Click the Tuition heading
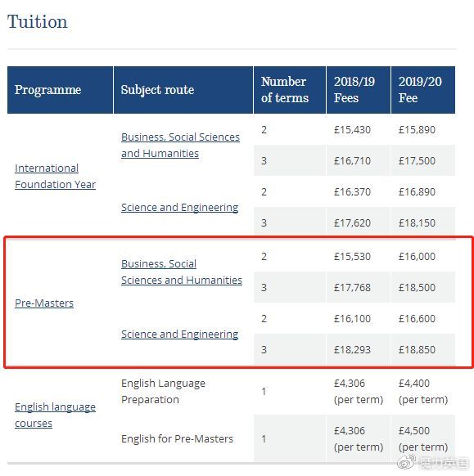Viewport: 474px width, 476px height. click(x=38, y=22)
